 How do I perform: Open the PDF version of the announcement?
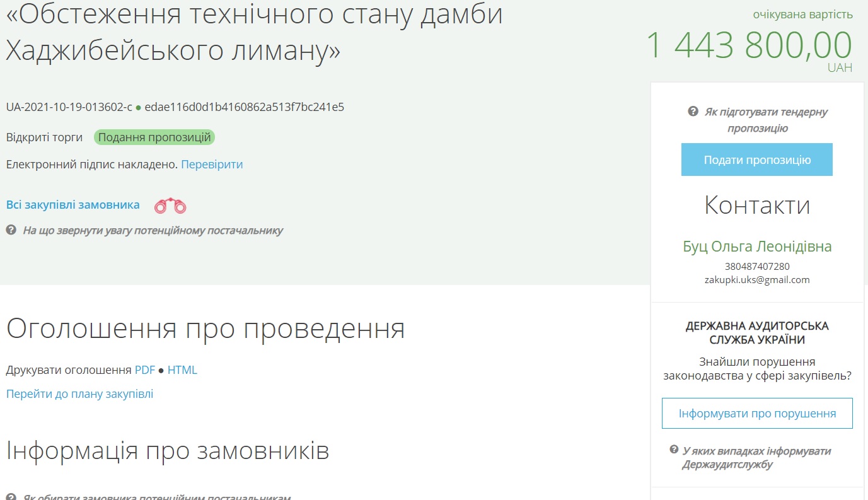point(144,370)
